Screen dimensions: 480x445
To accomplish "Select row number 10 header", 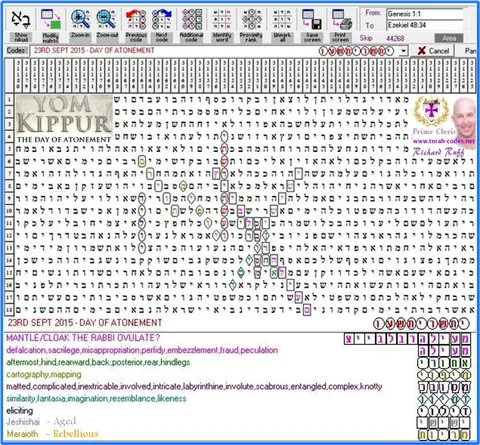I will pyautogui.click(x=9, y=211).
